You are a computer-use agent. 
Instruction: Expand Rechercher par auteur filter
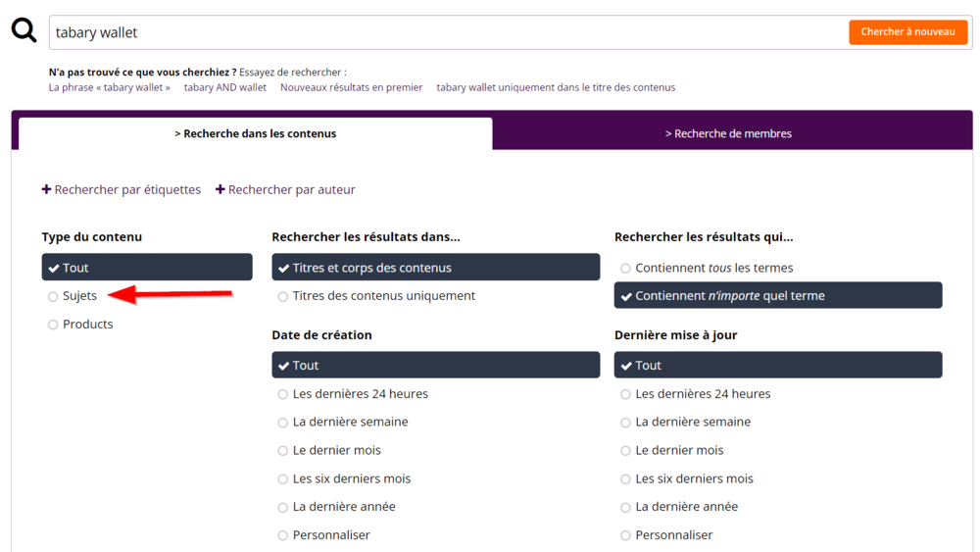tap(291, 189)
